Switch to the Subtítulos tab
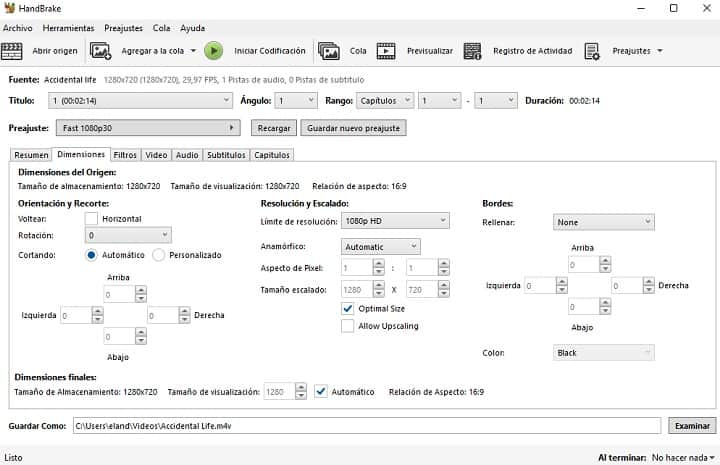This screenshot has width=720, height=465. tap(226, 155)
